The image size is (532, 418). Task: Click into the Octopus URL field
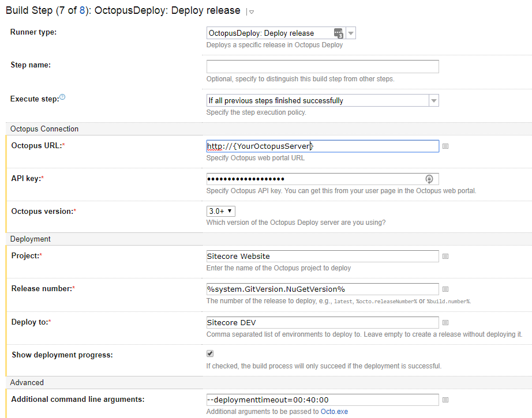pyautogui.click(x=323, y=146)
